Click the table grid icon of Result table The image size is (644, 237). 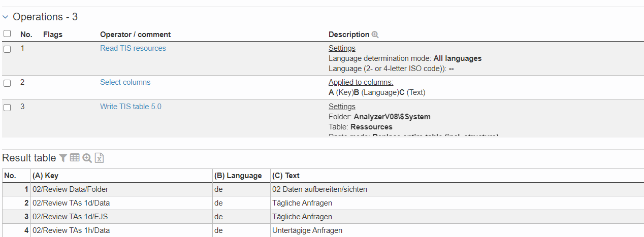pos(75,158)
